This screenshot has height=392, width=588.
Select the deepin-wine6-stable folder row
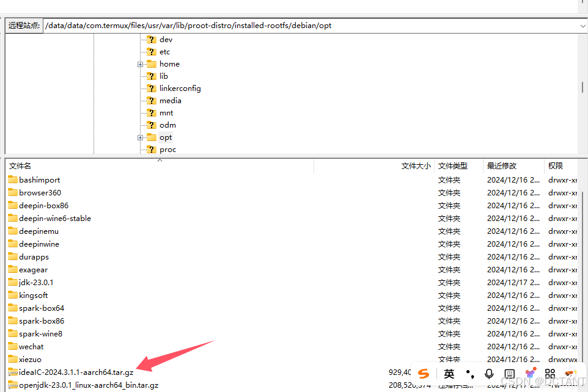click(293, 219)
